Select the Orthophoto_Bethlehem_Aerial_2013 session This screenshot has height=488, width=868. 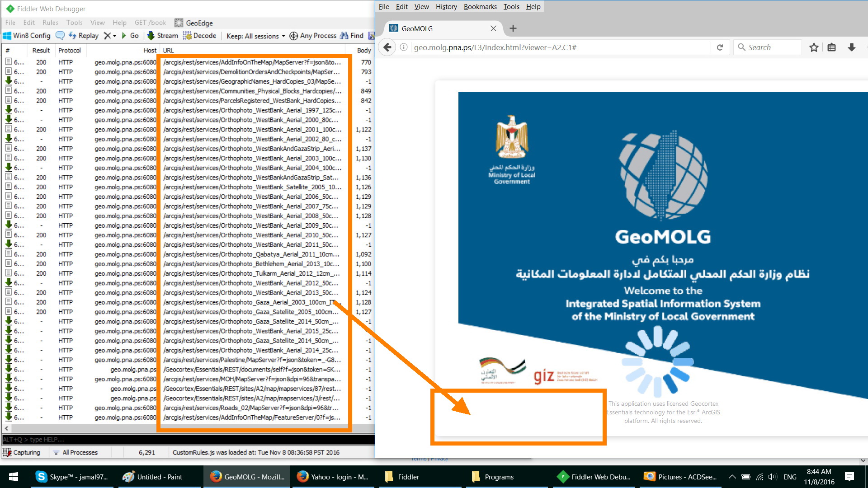click(x=188, y=264)
